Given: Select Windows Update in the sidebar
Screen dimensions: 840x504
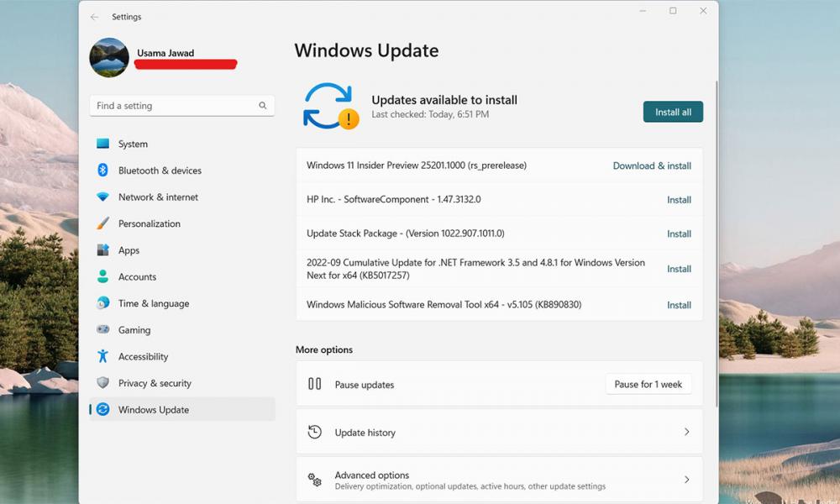Looking at the screenshot, I should [x=154, y=410].
